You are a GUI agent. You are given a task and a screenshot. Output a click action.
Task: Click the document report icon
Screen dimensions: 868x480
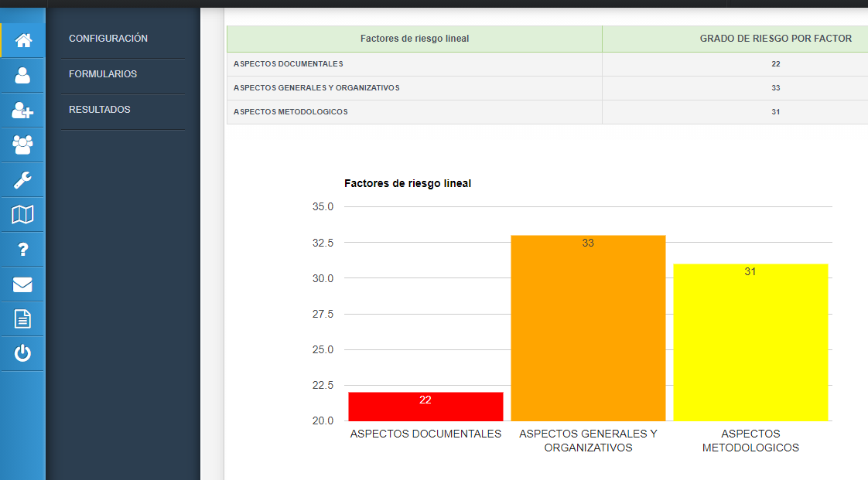point(23,318)
